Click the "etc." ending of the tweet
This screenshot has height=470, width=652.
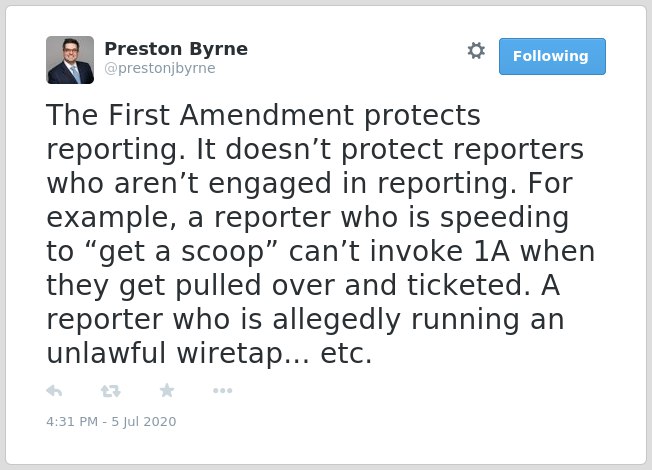[346, 354]
